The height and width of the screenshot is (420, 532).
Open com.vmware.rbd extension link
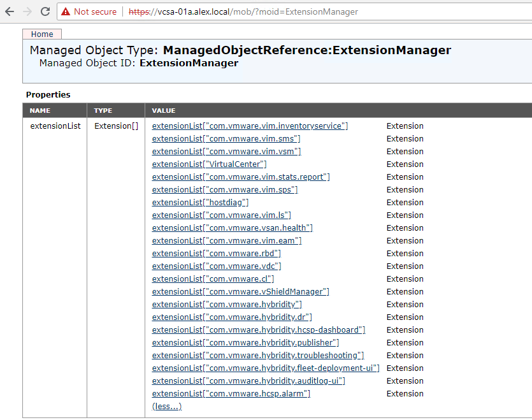coord(216,253)
